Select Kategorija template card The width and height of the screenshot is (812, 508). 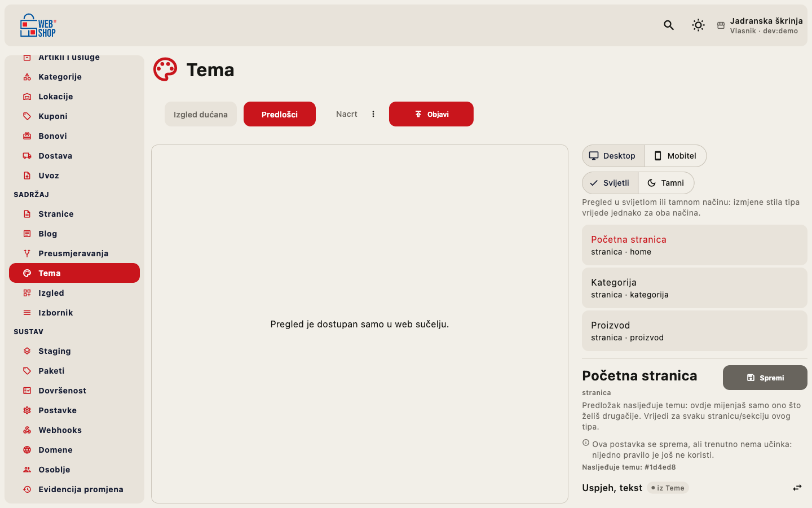click(695, 288)
